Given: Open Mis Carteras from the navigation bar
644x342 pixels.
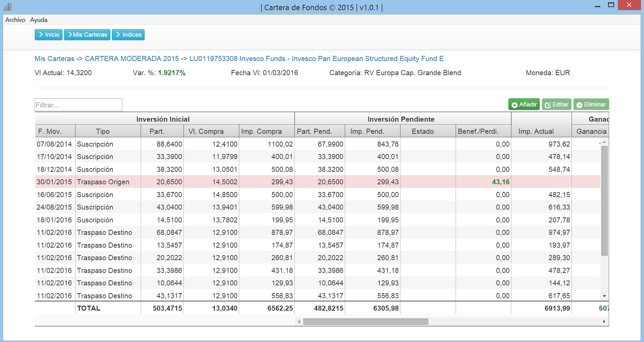Looking at the screenshot, I should point(87,35).
